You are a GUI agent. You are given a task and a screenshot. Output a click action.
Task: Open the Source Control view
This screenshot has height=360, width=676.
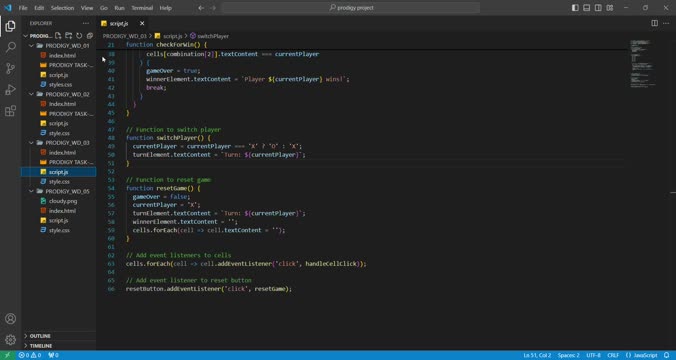click(x=10, y=68)
